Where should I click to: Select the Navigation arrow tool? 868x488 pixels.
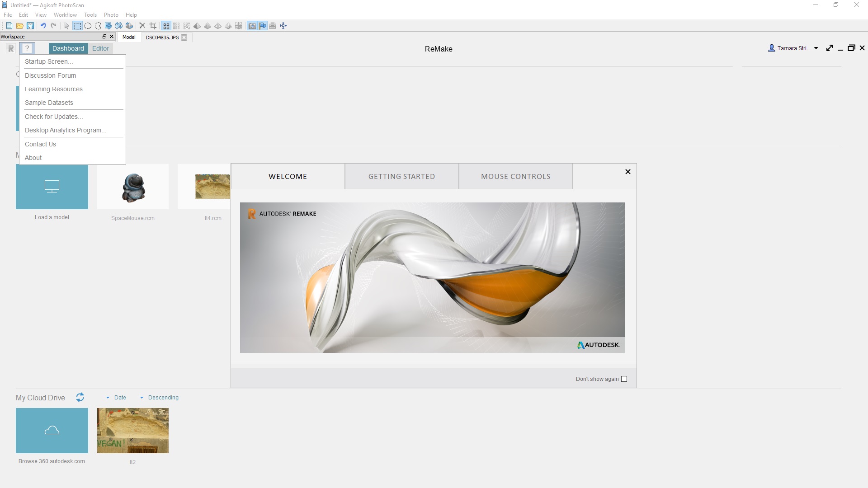click(x=67, y=26)
